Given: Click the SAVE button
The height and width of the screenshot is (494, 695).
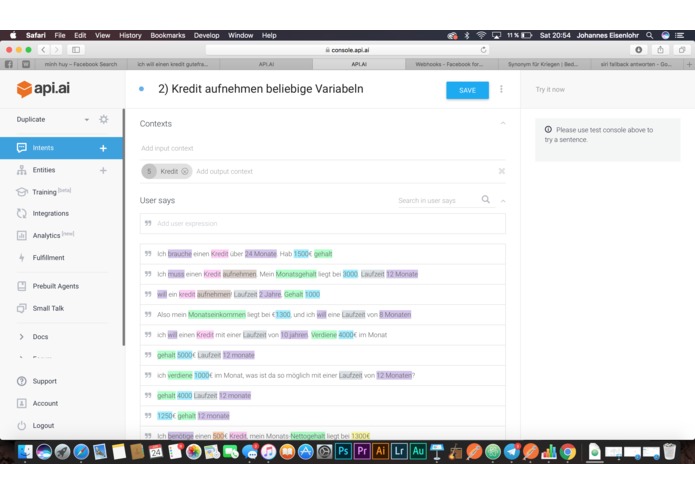Looking at the screenshot, I should coord(467,90).
